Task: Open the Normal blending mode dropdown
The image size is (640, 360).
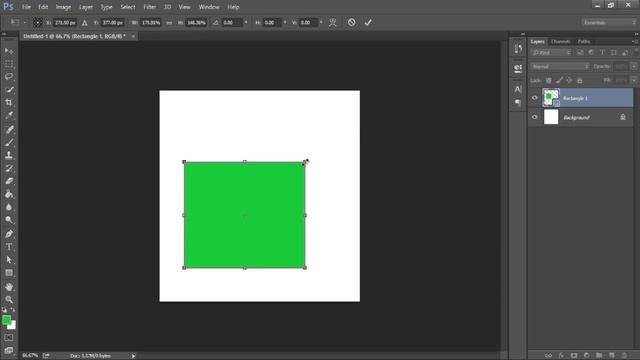Action: (x=560, y=67)
